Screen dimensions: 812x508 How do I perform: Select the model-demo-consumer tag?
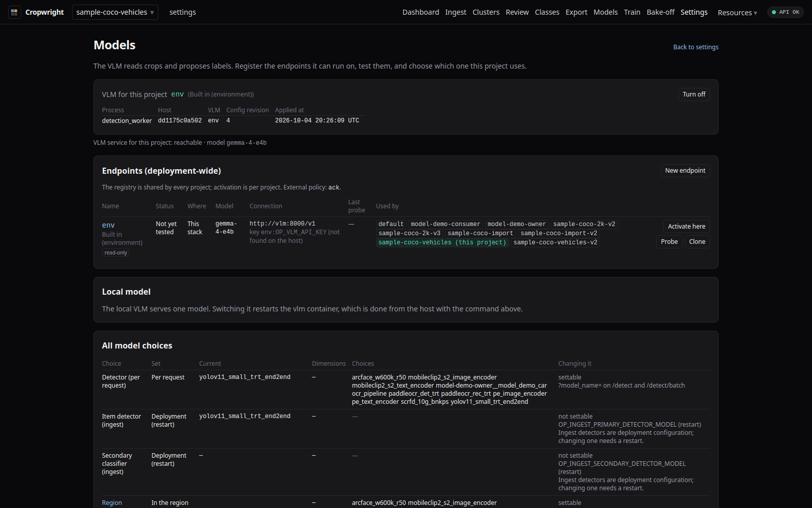tap(445, 224)
